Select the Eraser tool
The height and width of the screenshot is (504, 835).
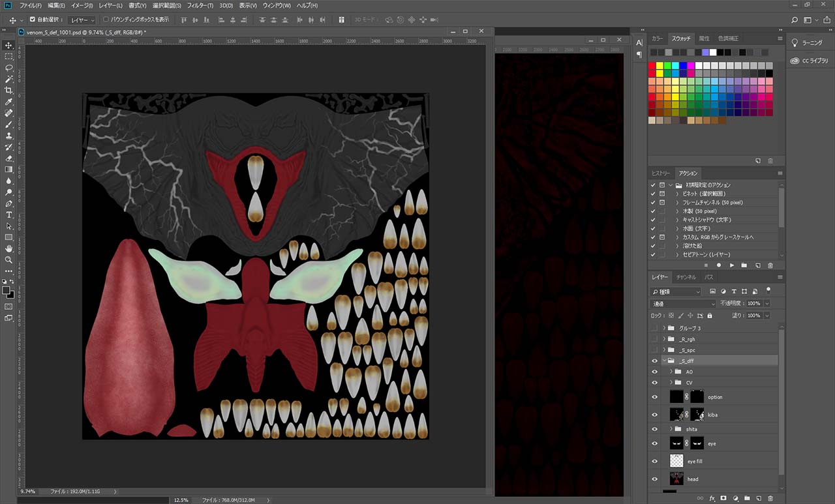point(8,158)
